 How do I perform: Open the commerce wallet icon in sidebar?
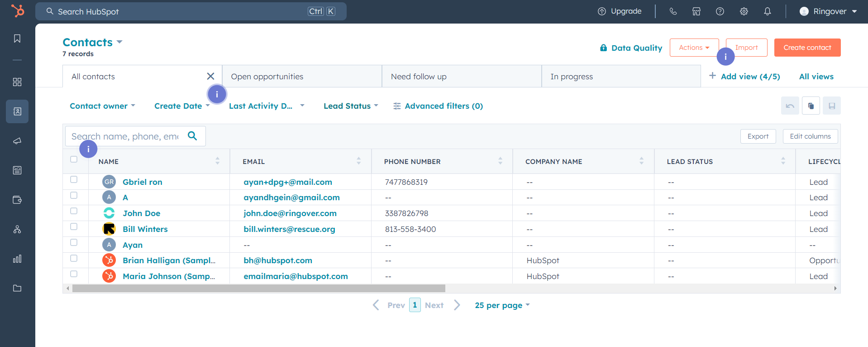click(x=17, y=200)
